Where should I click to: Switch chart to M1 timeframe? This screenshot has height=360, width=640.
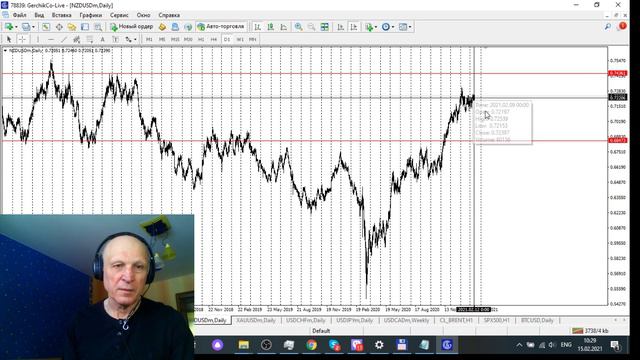pos(149,39)
